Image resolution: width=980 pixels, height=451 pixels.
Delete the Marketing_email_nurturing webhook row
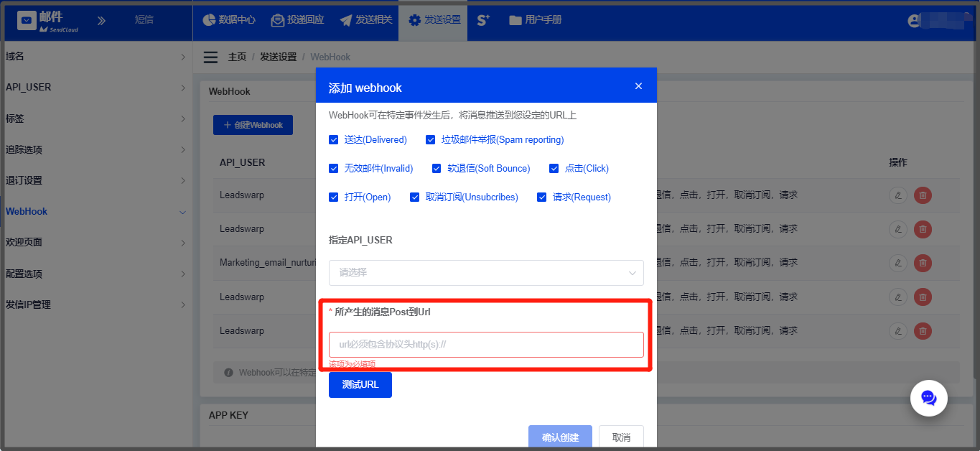point(923,263)
